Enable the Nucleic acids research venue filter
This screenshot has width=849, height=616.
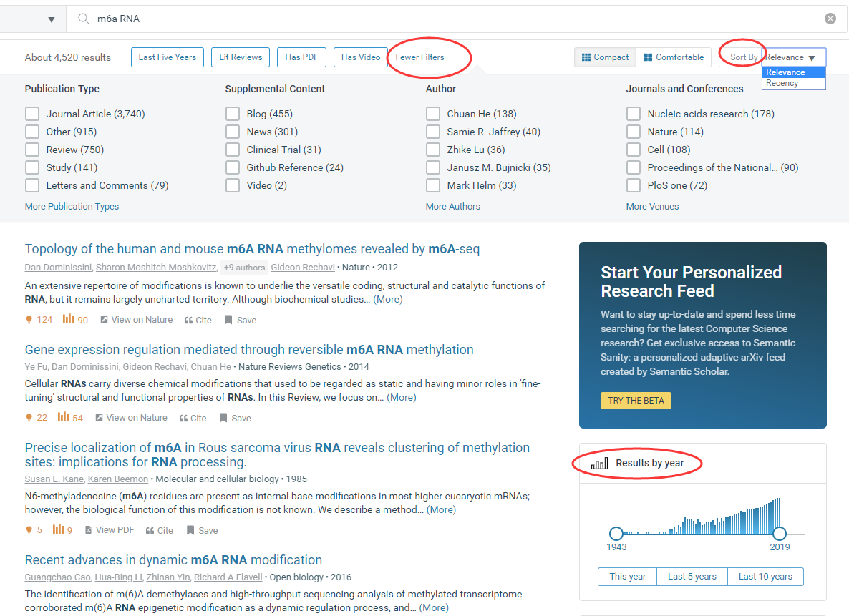coord(634,114)
